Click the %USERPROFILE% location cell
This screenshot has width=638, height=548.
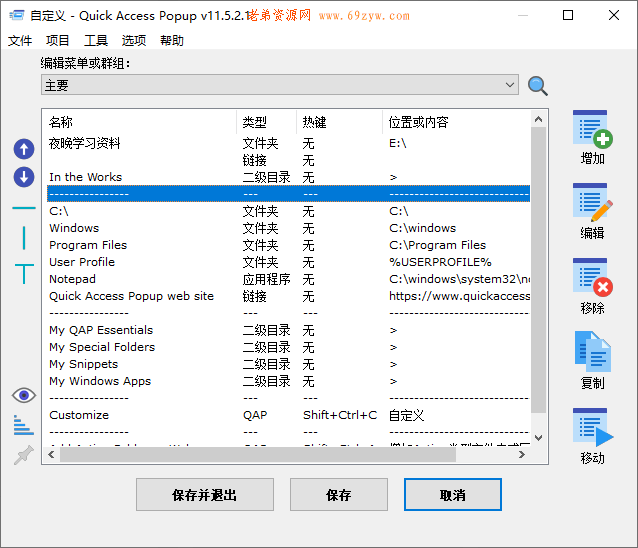[440, 262]
